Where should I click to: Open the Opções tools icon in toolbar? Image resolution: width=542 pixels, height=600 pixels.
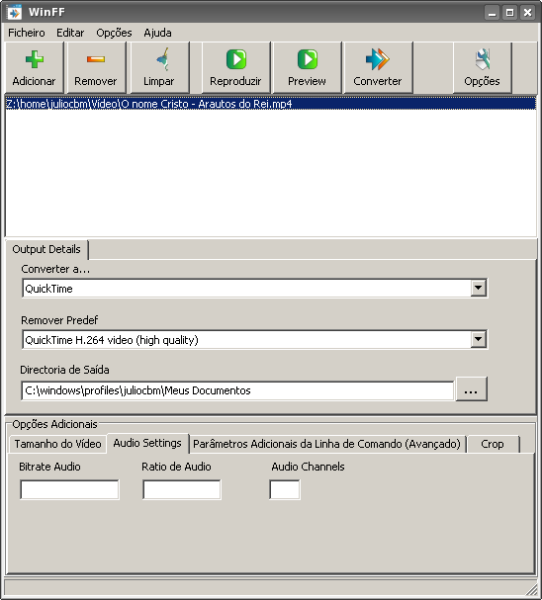482,59
